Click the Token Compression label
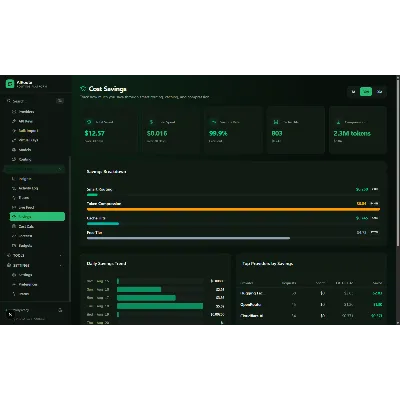The width and height of the screenshot is (400, 400). click(x=104, y=203)
